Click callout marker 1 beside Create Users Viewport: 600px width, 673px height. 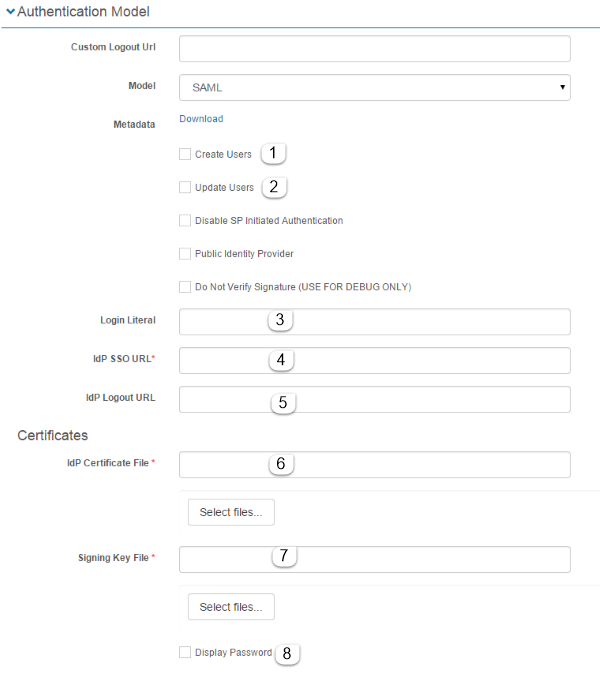[x=273, y=153]
